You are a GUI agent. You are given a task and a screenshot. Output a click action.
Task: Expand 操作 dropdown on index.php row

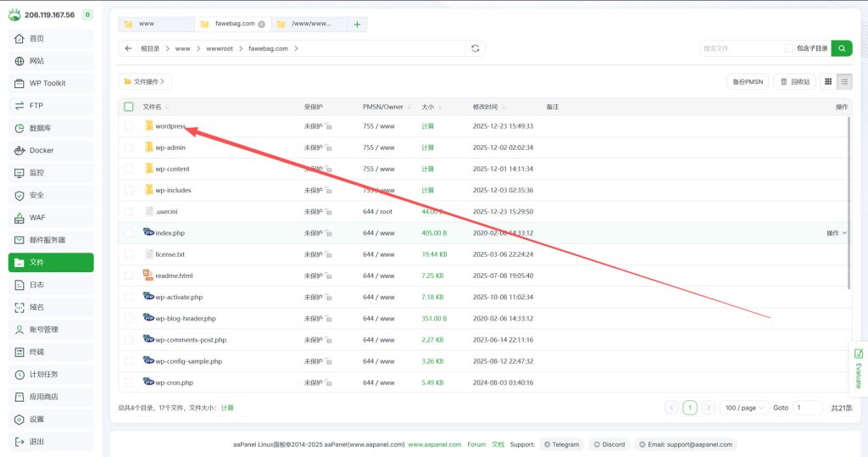[837, 232]
